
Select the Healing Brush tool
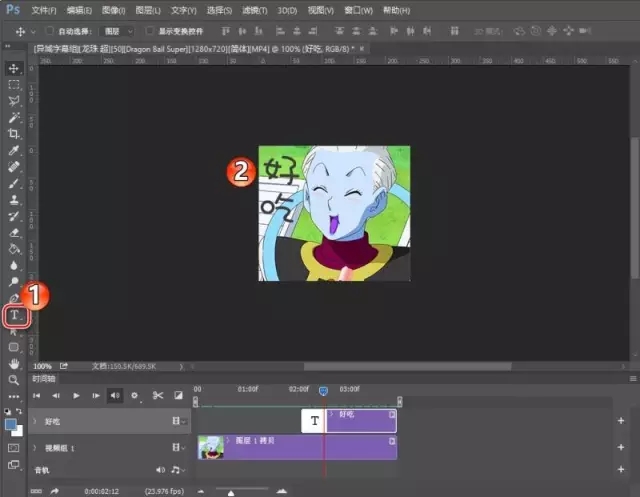pos(14,166)
